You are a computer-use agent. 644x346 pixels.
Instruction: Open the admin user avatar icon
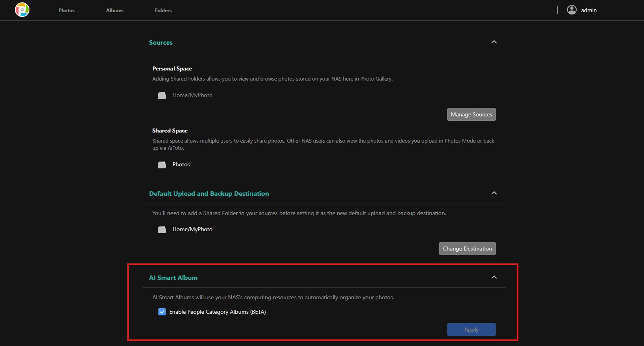(571, 10)
